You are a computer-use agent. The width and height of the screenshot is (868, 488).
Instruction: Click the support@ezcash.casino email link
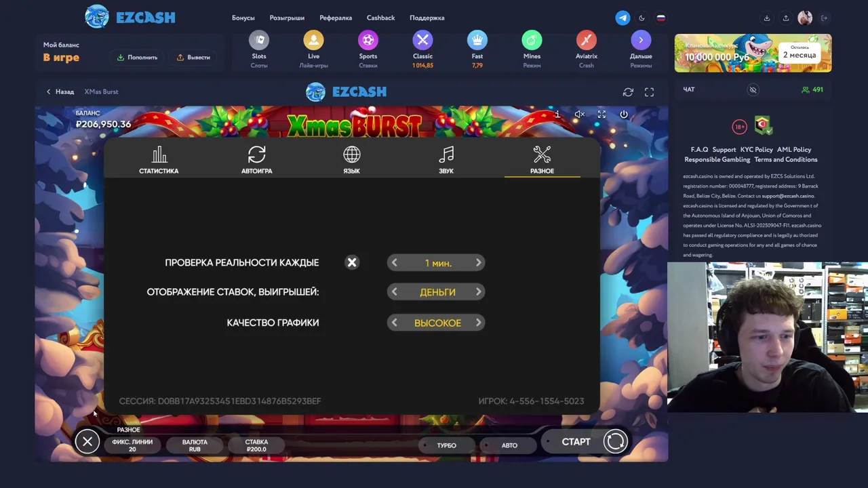(788, 196)
